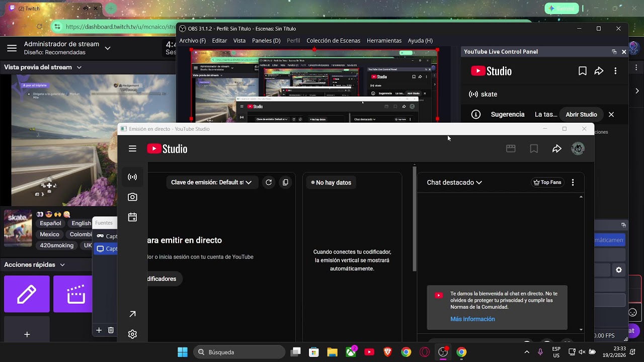Click the right chevron arrow at Twitch edge
This screenshot has width=644, height=362.
click(x=637, y=91)
